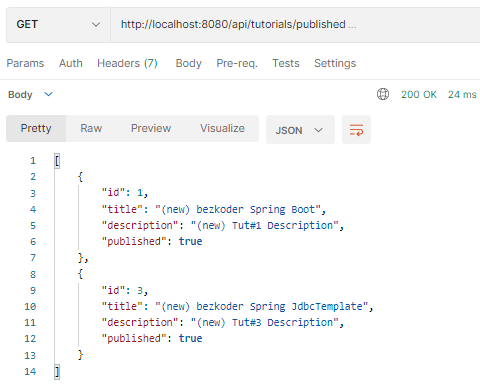Click the true value on line 6
This screenshot has width=480, height=390.
pos(190,241)
